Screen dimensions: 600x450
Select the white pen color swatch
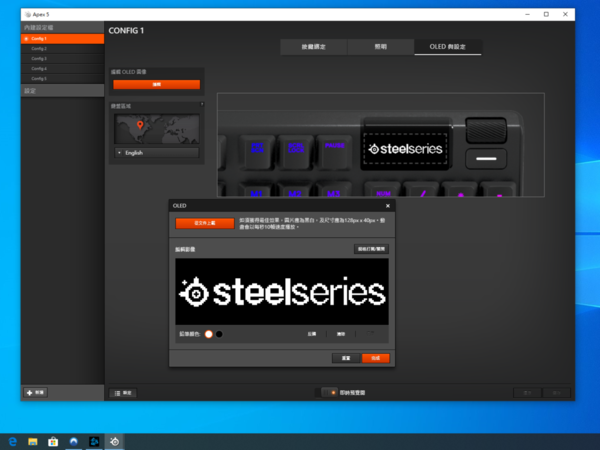210,334
